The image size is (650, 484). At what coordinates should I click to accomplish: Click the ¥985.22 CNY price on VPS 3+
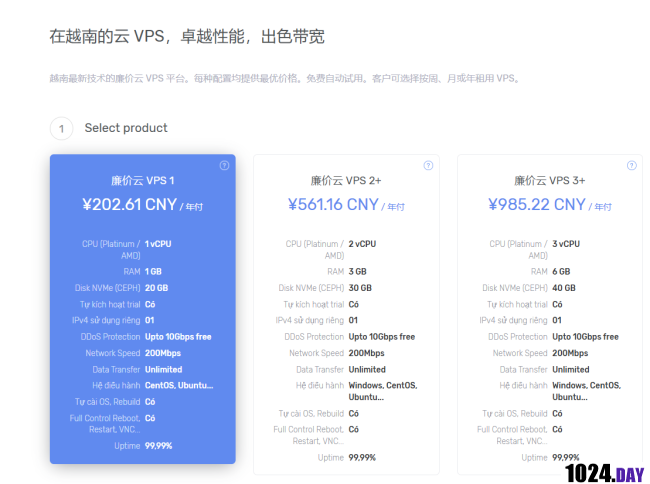coord(537,205)
